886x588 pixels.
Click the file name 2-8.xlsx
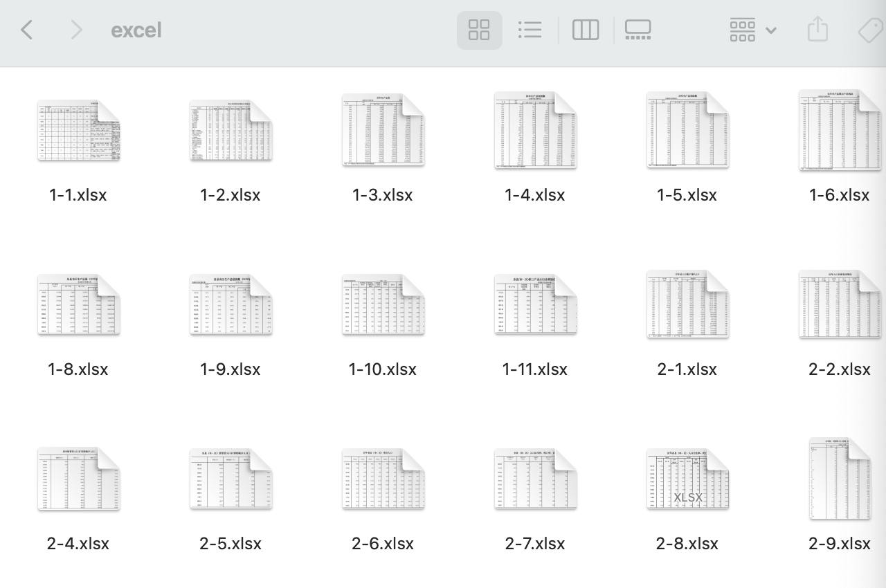[x=687, y=544]
